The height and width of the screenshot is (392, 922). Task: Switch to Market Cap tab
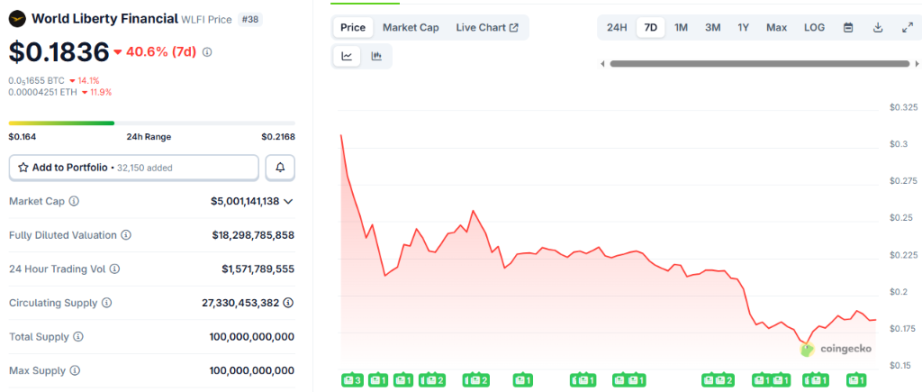410,28
